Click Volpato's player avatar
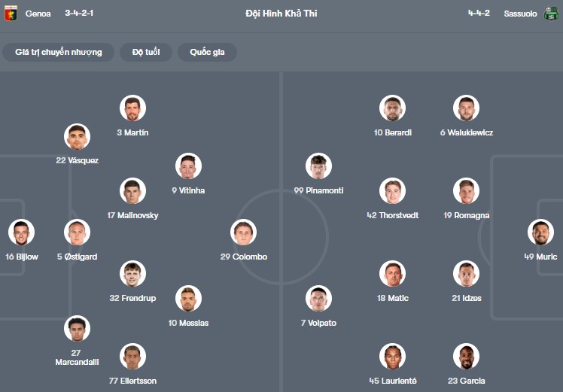563x392 pixels. click(318, 299)
